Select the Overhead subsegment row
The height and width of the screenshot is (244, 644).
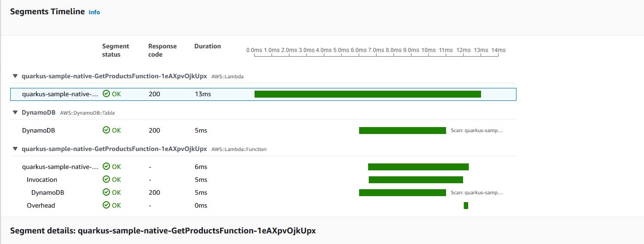point(263,205)
